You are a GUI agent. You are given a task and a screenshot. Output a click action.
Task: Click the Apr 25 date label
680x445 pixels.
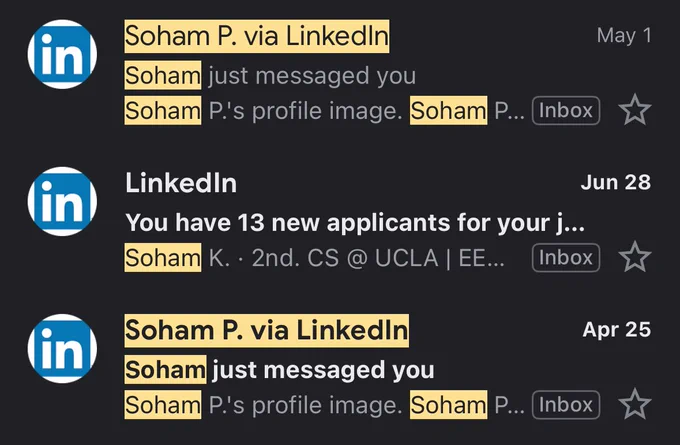click(616, 330)
